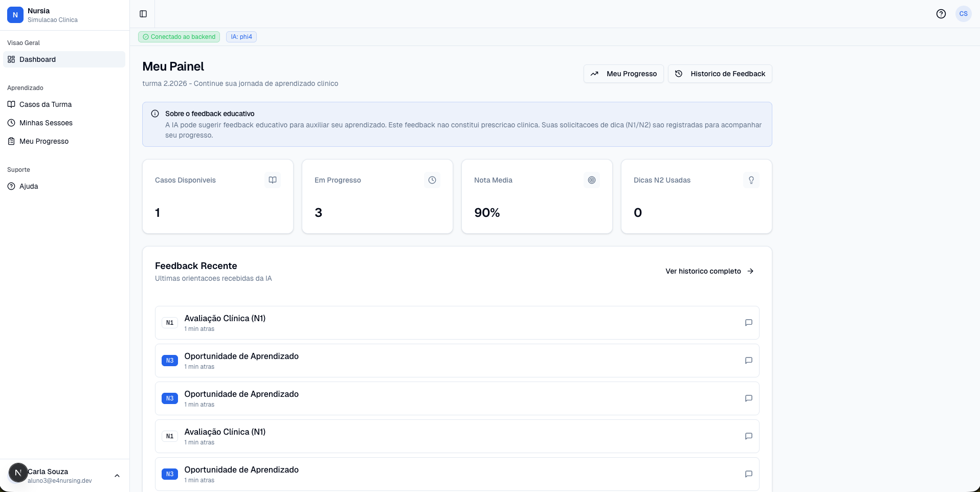This screenshot has width=980, height=492.
Task: Open Casos da Turma in the sidebar
Action: click(x=64, y=104)
